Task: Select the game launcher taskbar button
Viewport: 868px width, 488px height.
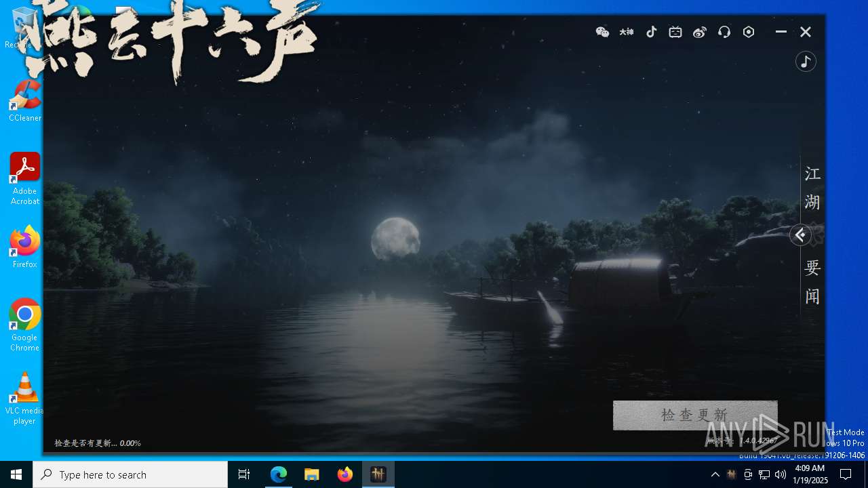Action: [378, 474]
